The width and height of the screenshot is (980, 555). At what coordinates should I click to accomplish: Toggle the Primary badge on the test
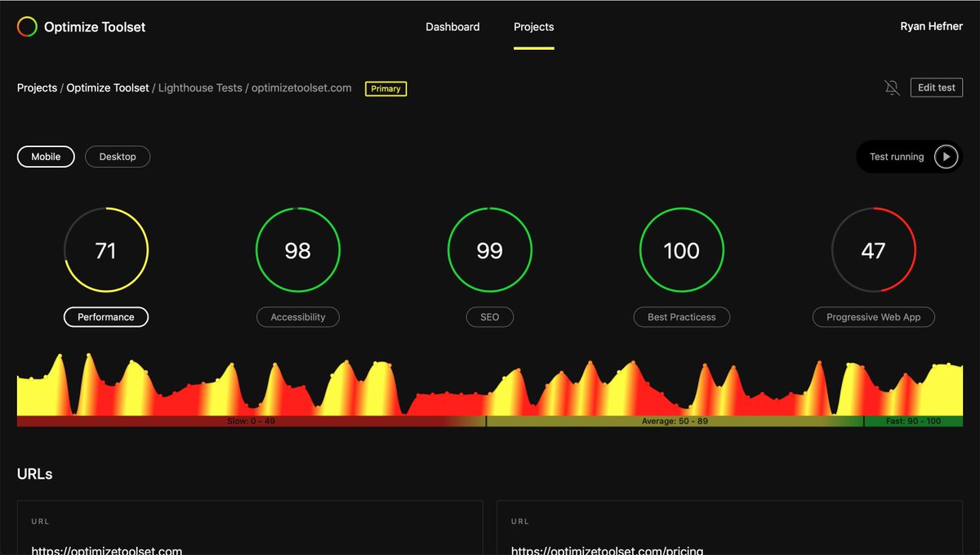tap(385, 88)
